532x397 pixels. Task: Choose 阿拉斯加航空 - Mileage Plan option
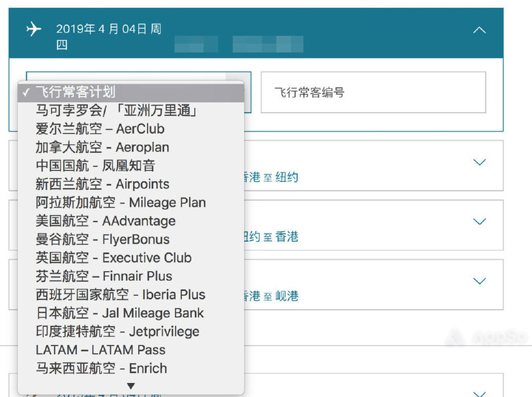click(131, 203)
